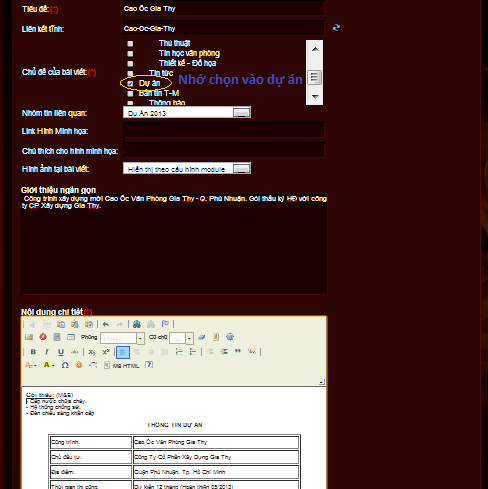The height and width of the screenshot is (489, 488).
Task: Expand the Hình ảnh tại bài viết dropdown
Action: pos(241,169)
